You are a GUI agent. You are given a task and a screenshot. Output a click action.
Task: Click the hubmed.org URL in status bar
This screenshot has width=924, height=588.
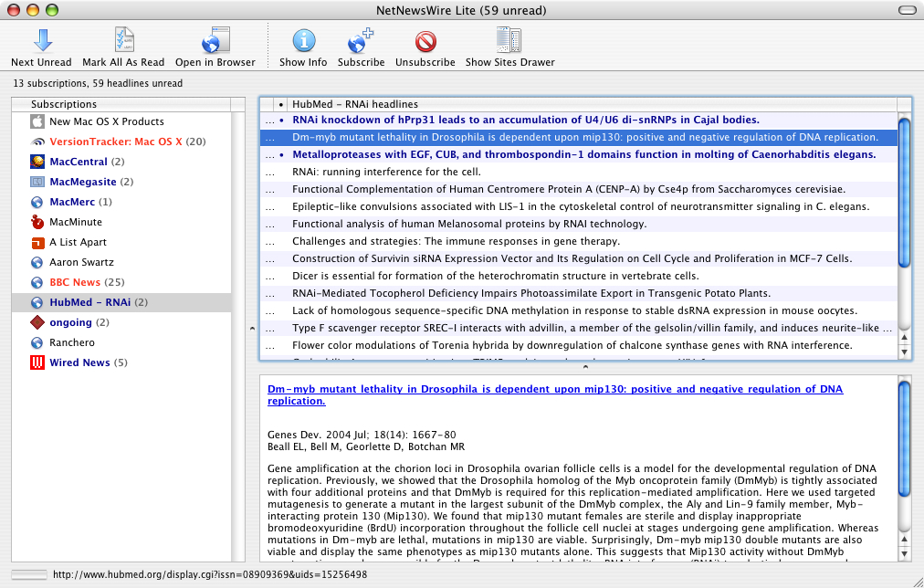[x=210, y=574]
